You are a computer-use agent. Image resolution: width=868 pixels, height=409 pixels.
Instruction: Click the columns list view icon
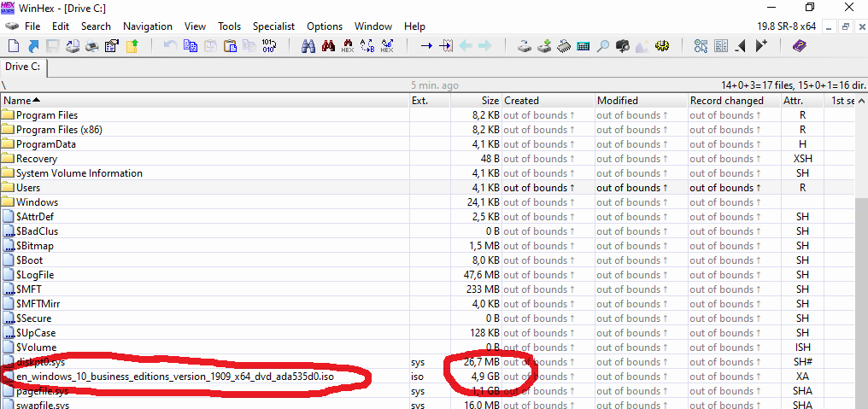(x=721, y=46)
